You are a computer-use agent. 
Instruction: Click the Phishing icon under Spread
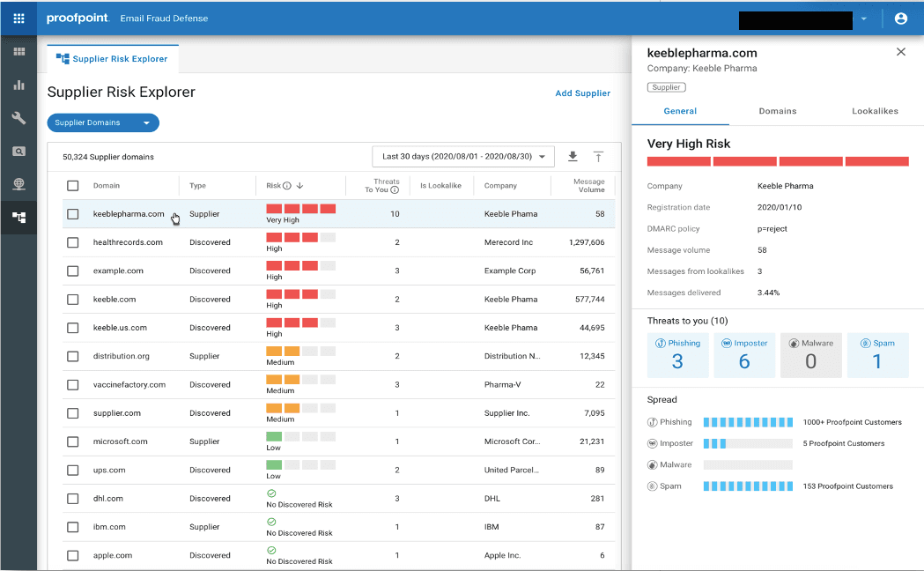pos(653,422)
